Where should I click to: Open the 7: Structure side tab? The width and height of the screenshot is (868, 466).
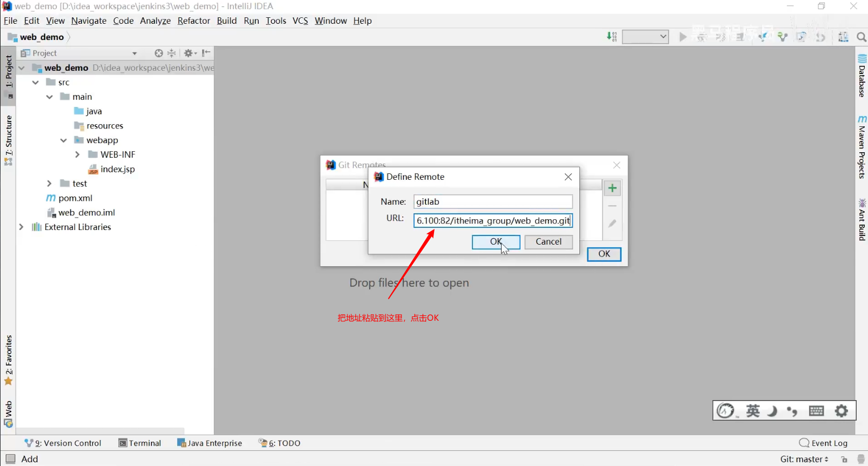click(9, 140)
